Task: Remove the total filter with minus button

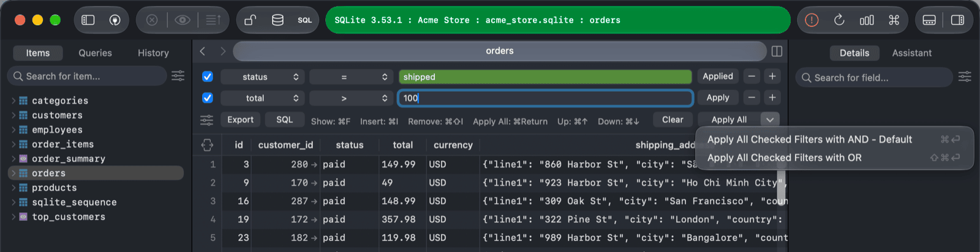Action: click(x=752, y=98)
